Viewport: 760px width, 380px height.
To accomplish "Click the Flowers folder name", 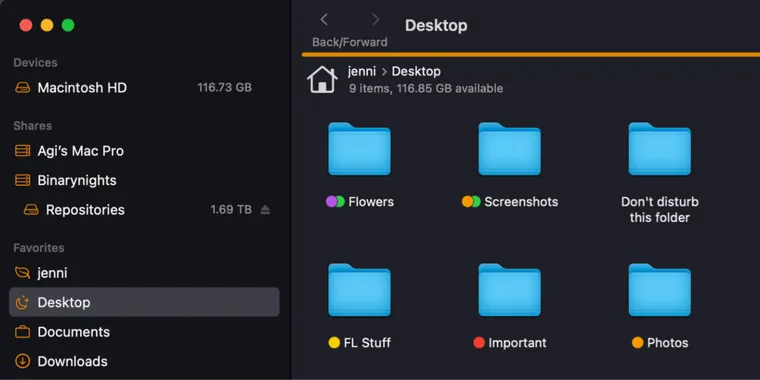I will (371, 202).
